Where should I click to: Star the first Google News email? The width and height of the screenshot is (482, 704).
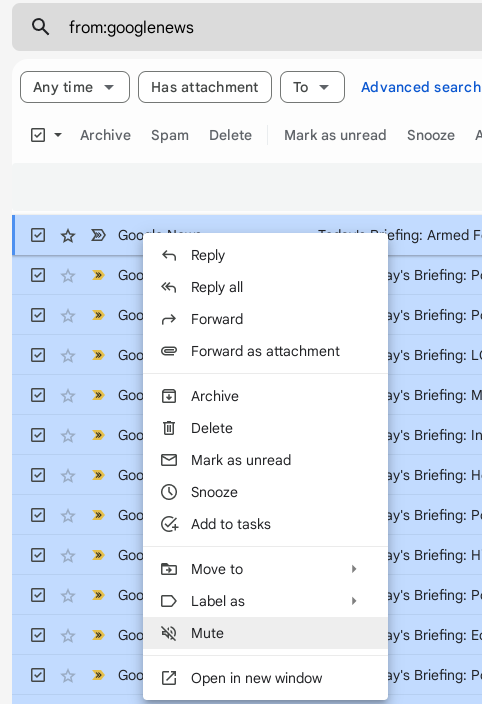[68, 235]
